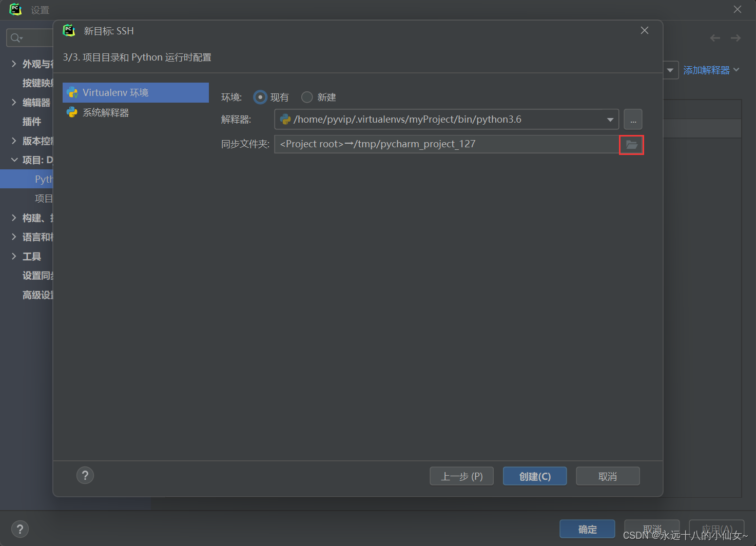Open Settings Sync (设置同步) page
The height and width of the screenshot is (546, 756).
pos(37,276)
